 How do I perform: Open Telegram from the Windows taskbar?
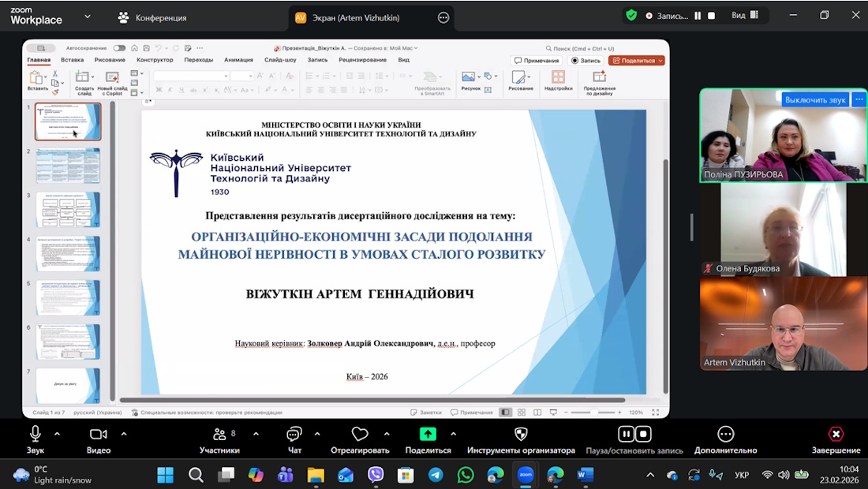coord(436,475)
